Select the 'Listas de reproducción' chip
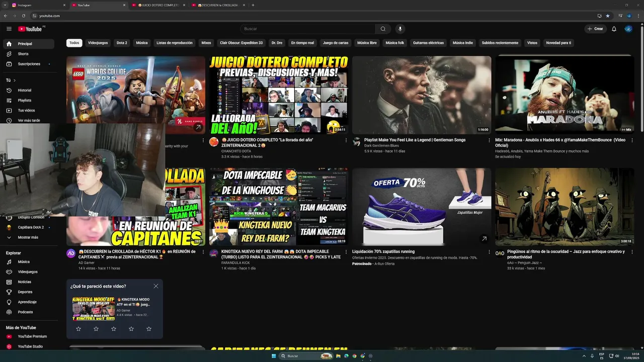644x362 pixels. 175,43
